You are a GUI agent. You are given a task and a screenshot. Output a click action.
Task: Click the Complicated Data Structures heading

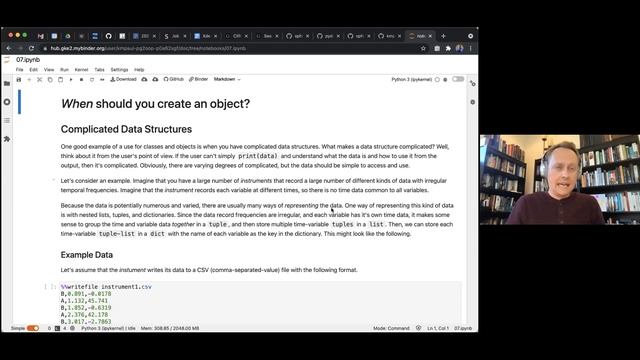[126, 129]
